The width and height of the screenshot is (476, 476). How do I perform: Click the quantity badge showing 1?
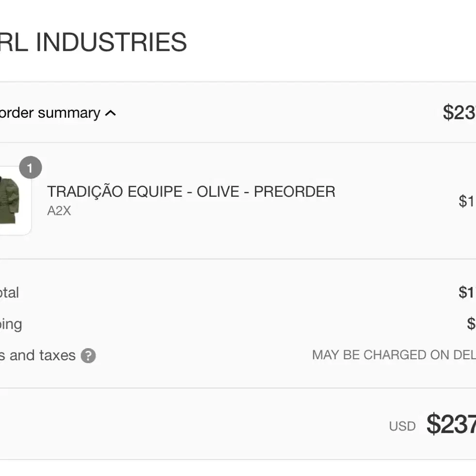(31, 168)
